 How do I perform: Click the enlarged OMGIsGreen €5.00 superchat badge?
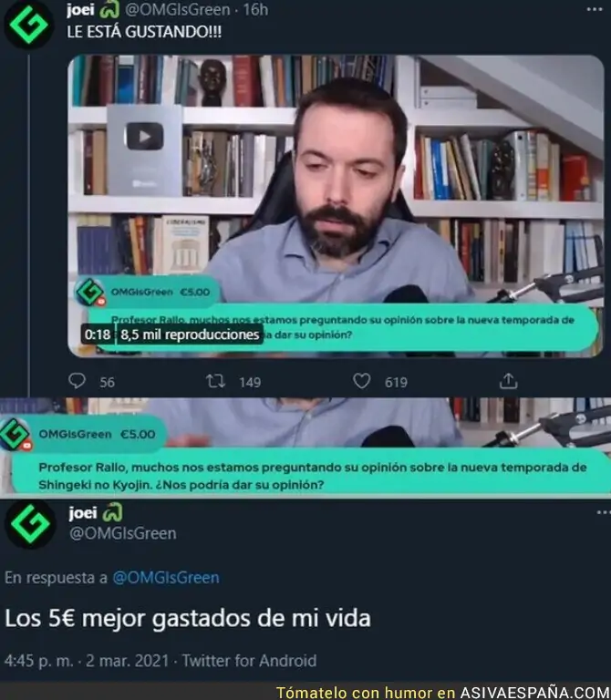84,434
